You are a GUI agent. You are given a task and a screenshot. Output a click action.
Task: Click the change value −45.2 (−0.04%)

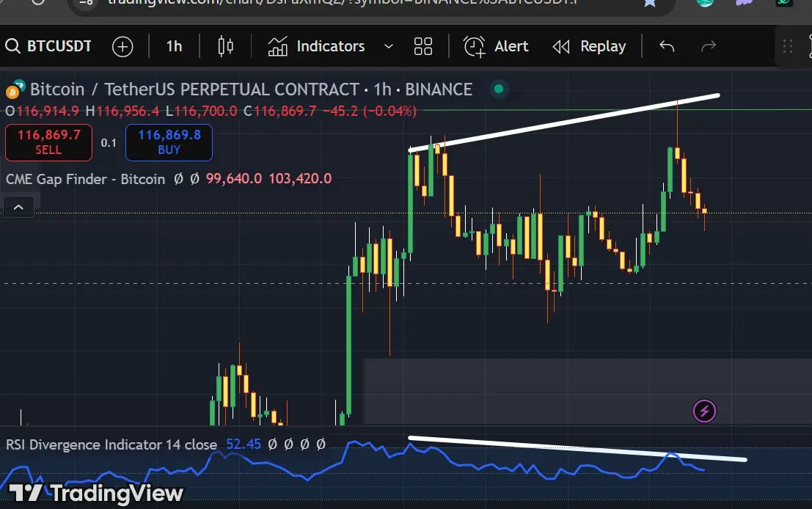point(370,111)
